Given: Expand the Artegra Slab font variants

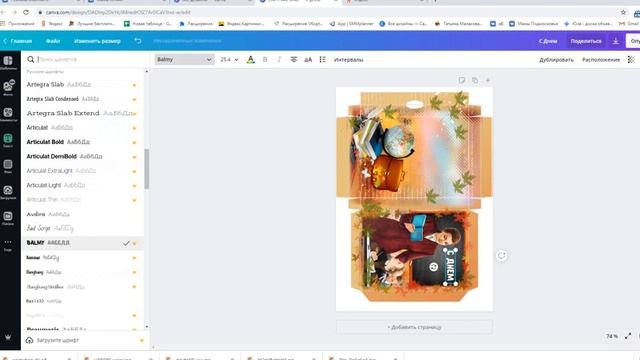Looking at the screenshot, I should (x=134, y=85).
